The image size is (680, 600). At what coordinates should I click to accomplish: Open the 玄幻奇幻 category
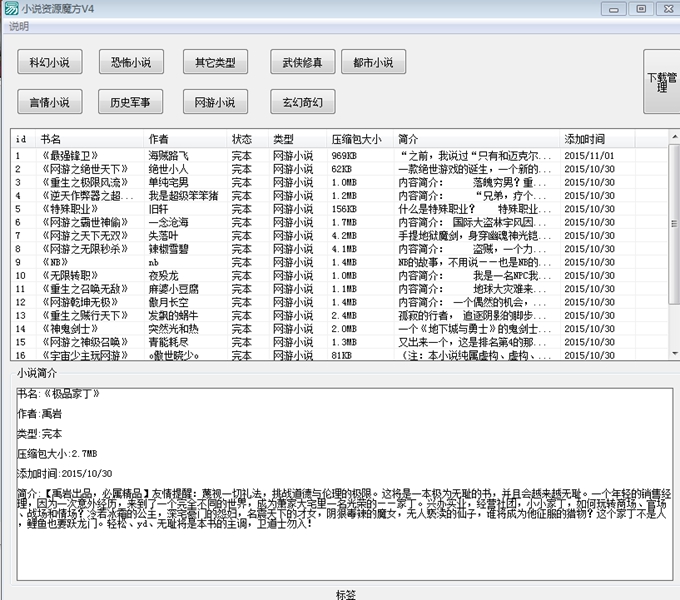pyautogui.click(x=303, y=102)
